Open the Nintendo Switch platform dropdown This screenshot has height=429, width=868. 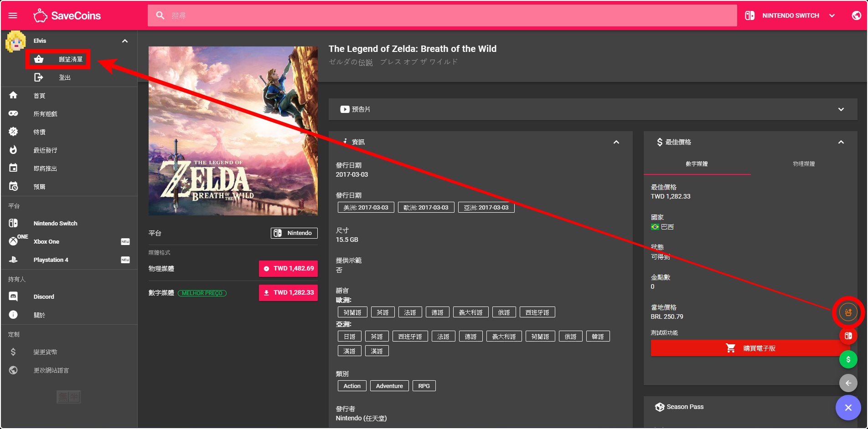point(792,15)
